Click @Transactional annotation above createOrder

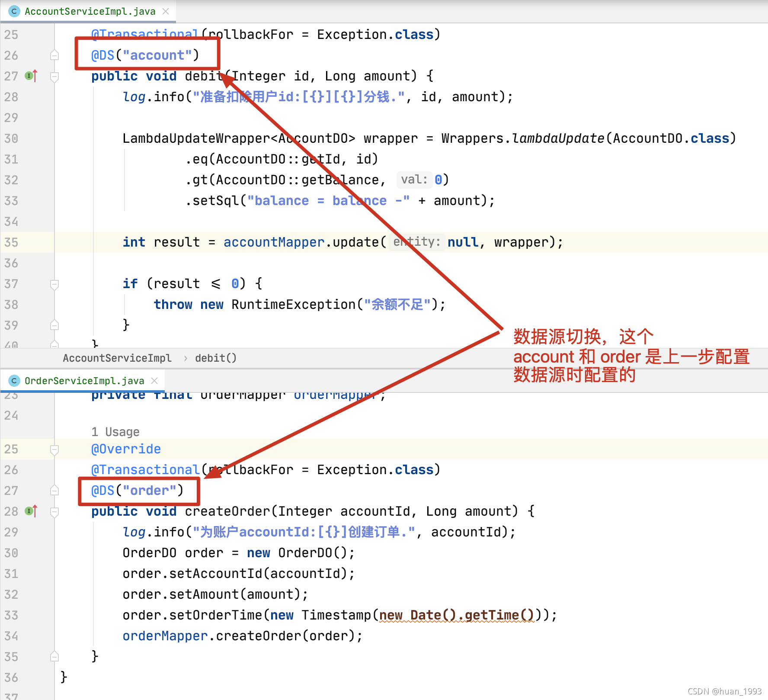145,470
